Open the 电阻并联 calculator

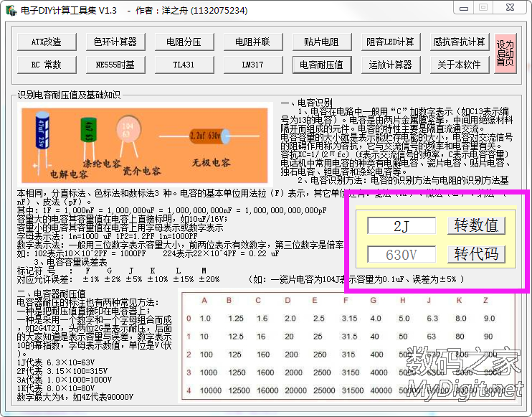[x=253, y=42]
